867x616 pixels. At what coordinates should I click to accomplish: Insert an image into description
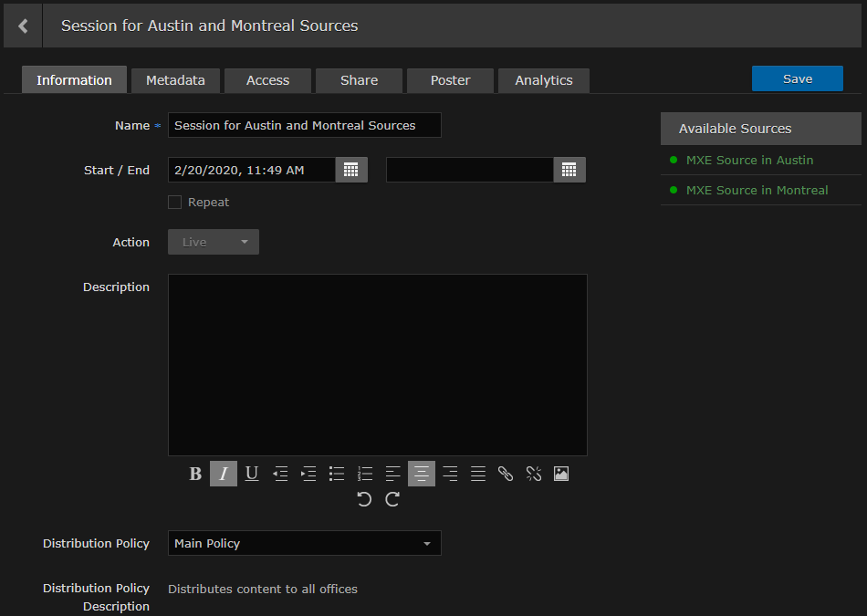(x=561, y=474)
